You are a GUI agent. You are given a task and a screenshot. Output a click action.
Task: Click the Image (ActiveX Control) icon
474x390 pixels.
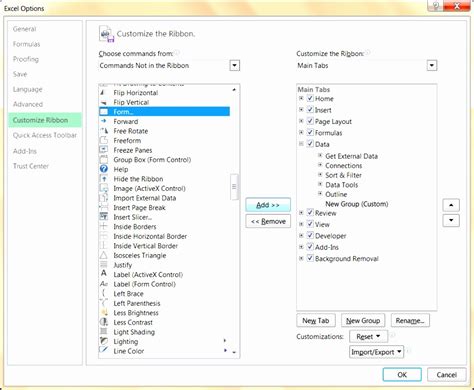[104, 188]
